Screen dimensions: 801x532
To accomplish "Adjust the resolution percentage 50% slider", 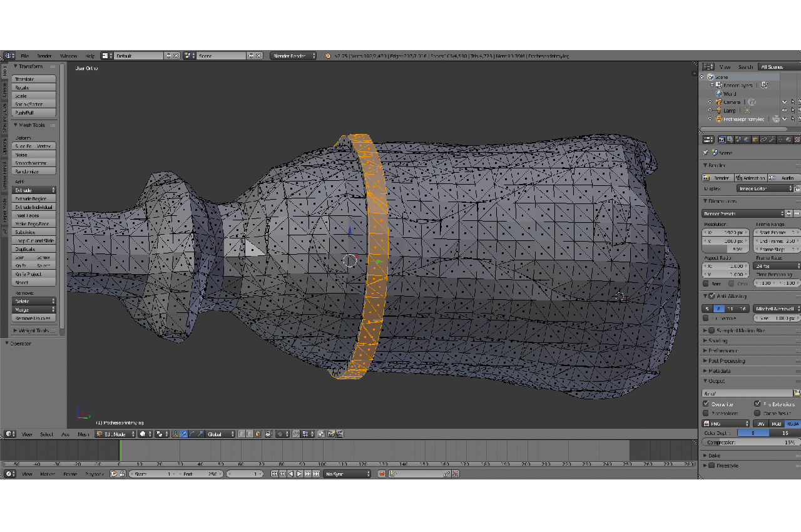I will coord(725,249).
